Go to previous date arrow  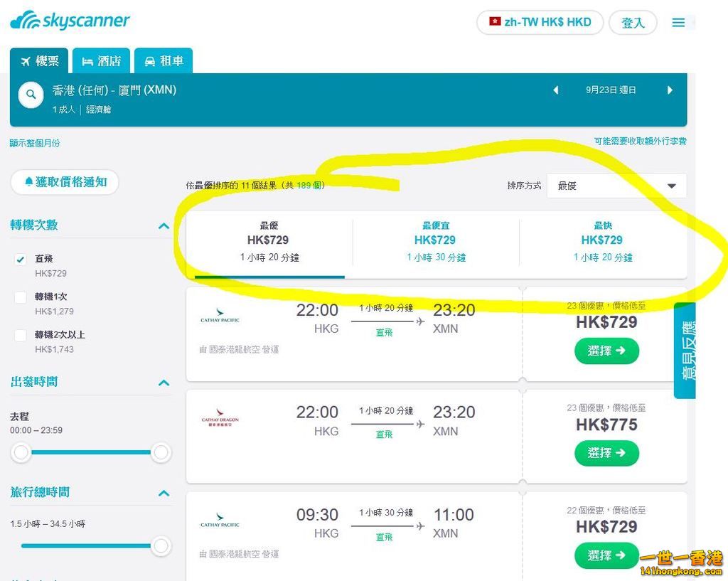coord(556,90)
